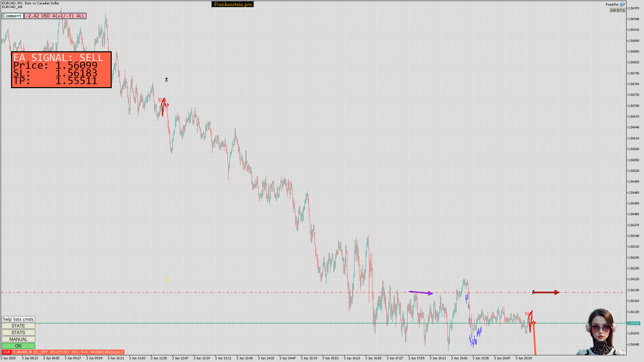Click the purple arrow on stop-loss line
644x362 pixels.
tap(421, 293)
